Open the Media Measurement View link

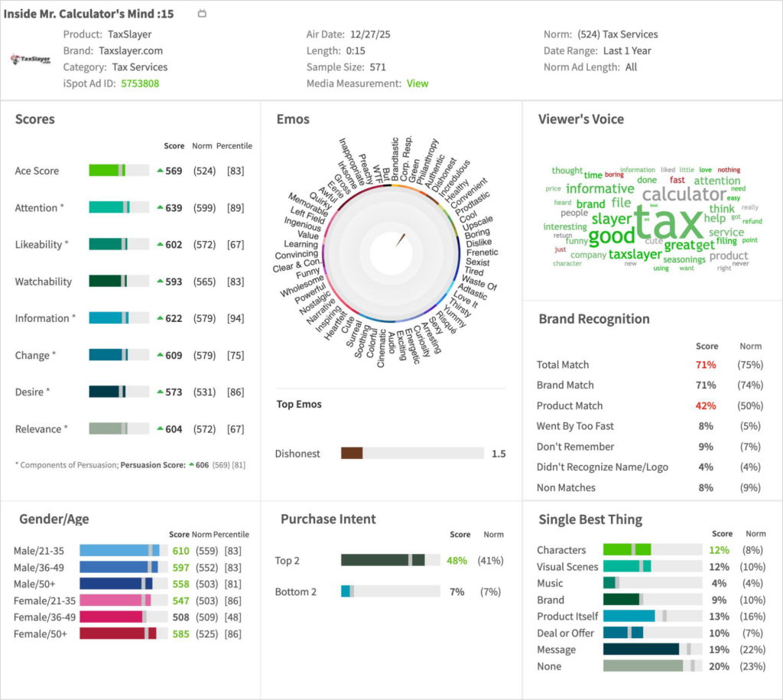(x=417, y=83)
